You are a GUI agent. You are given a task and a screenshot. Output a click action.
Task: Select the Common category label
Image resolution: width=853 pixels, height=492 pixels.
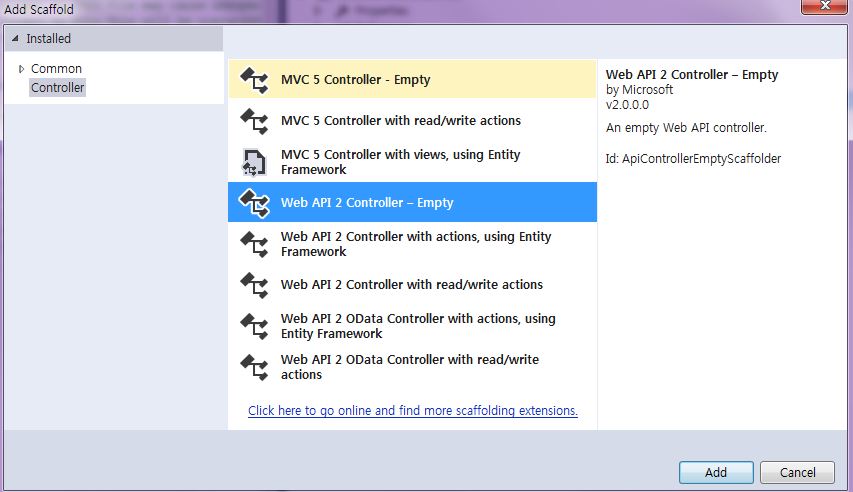pos(57,69)
